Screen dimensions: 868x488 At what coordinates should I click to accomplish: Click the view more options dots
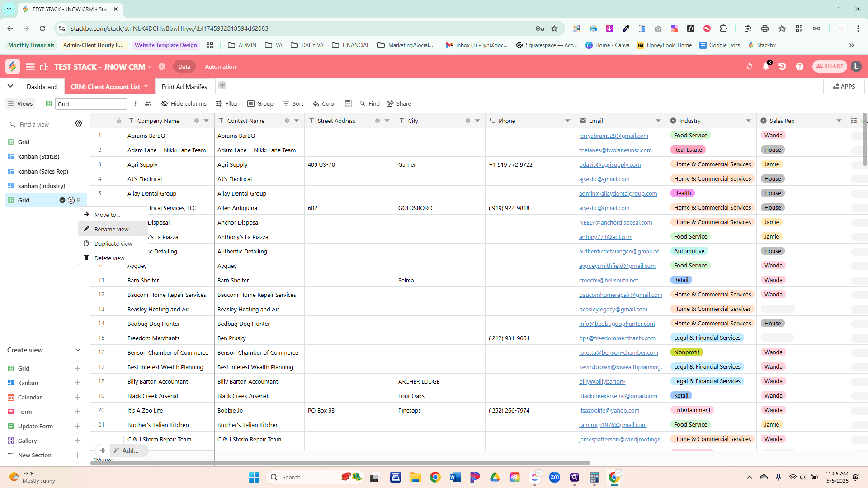point(136,103)
